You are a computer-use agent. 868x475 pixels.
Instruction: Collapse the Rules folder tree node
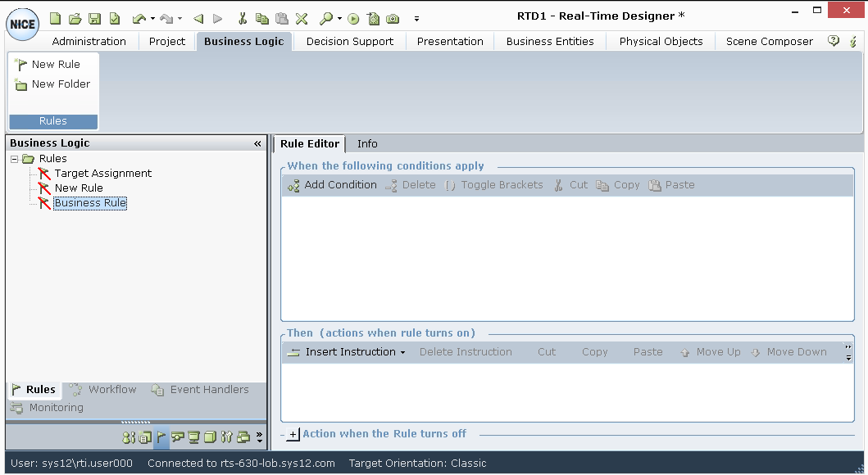tap(15, 159)
